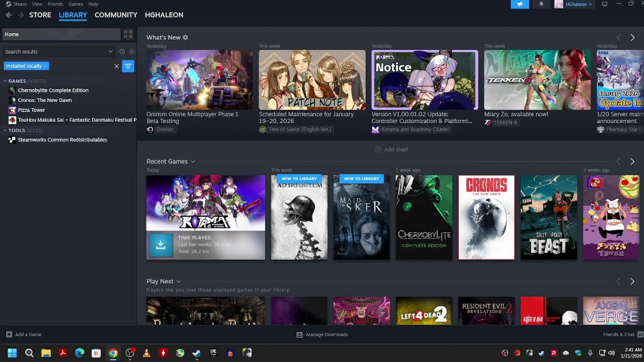Screen dimensions: 644x362
Task: Toggle the ready-to-play filter
Action: point(132,52)
